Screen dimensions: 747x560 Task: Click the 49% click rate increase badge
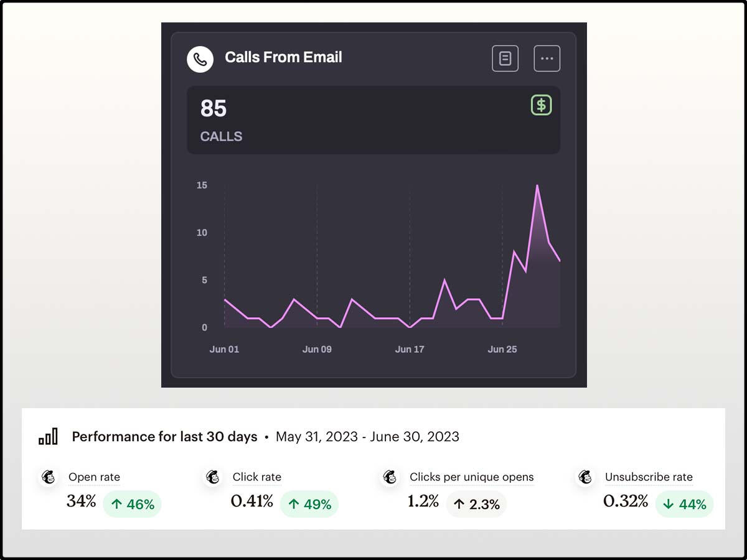309,504
